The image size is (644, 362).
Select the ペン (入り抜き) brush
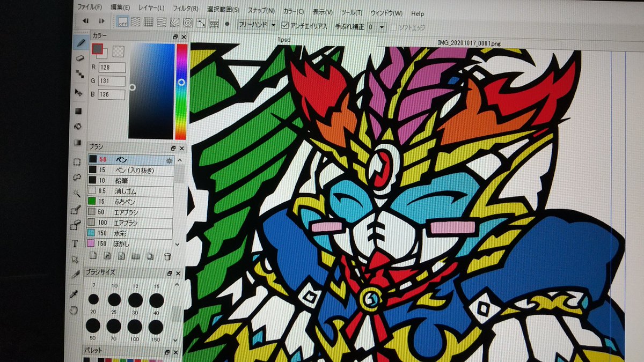(x=131, y=169)
